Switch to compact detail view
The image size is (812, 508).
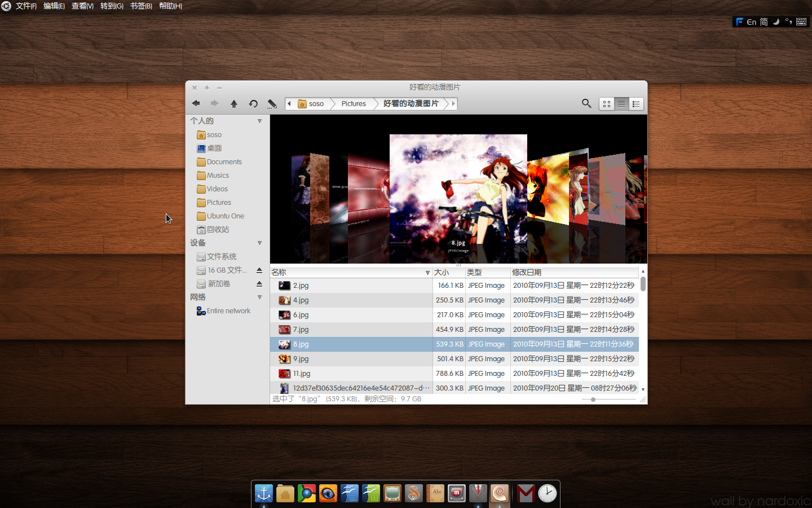pos(636,104)
